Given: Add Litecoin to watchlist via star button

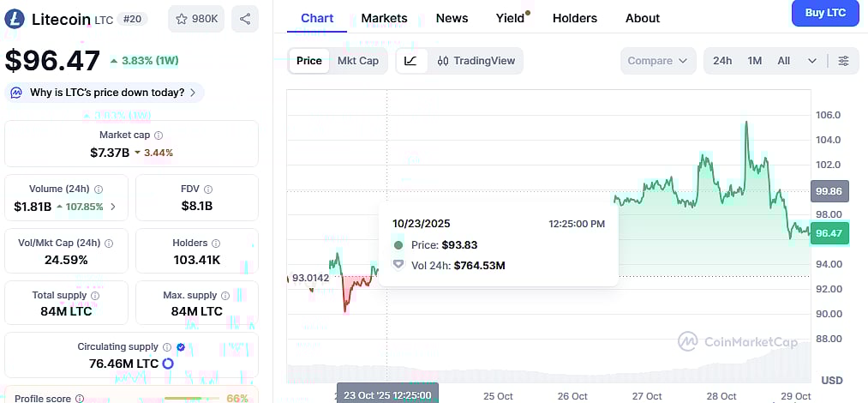Looking at the screenshot, I should (x=196, y=18).
